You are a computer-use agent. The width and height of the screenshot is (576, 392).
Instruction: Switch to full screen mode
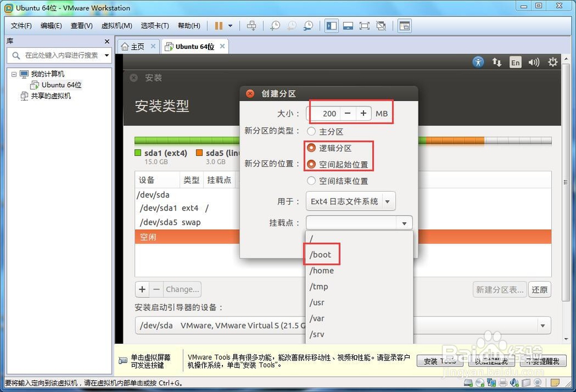(365, 26)
